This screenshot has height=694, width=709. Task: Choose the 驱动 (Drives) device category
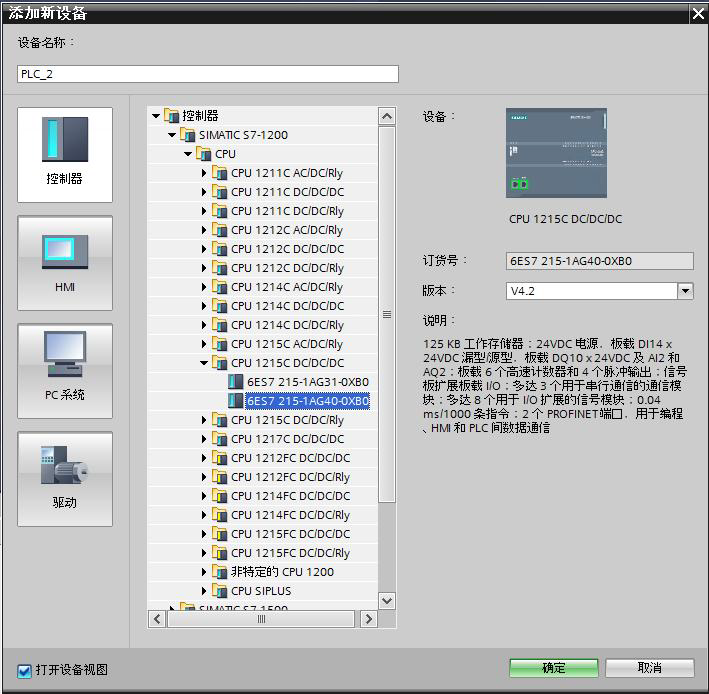click(x=65, y=479)
